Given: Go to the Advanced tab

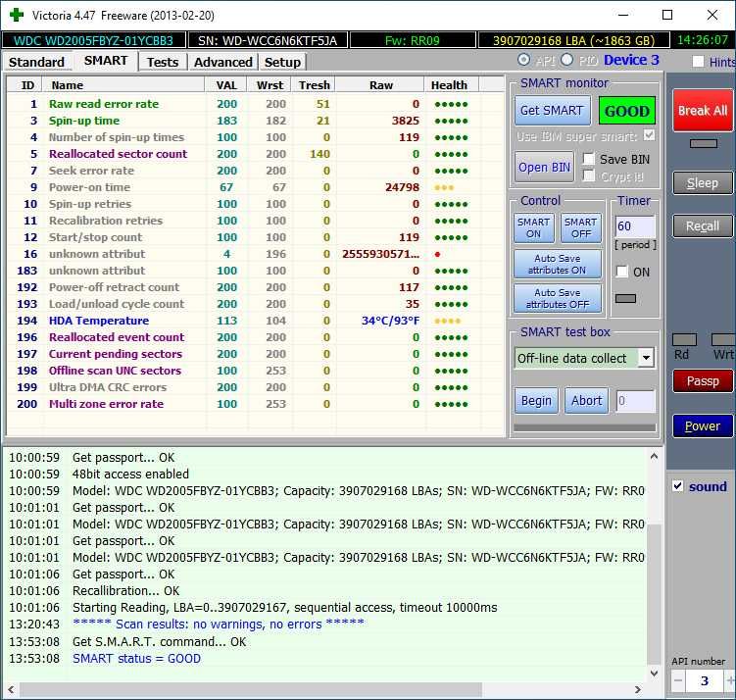Looking at the screenshot, I should pyautogui.click(x=223, y=62).
